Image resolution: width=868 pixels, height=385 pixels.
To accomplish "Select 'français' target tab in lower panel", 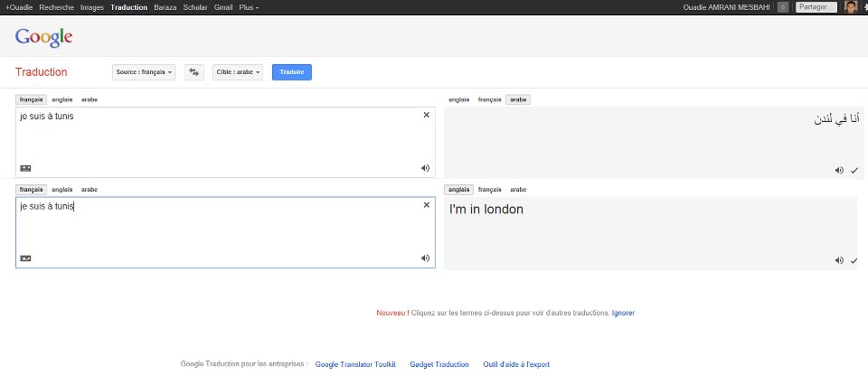I will [x=489, y=189].
